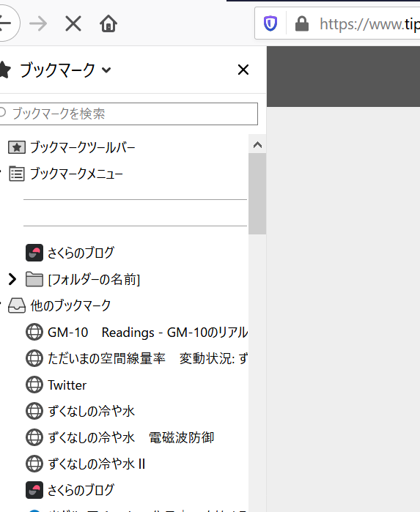Expand the [フォルダーの名前] folder chevron
Viewport: 420px width, 512px height.
coord(12,279)
